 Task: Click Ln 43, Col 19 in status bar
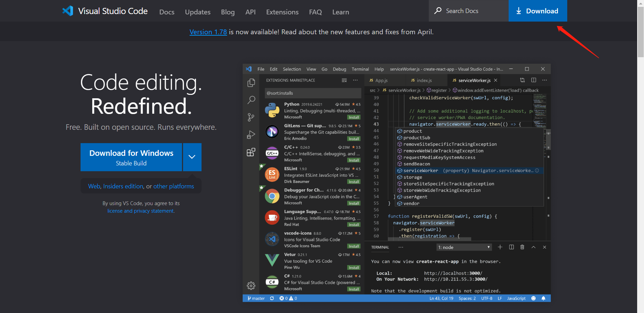441,298
